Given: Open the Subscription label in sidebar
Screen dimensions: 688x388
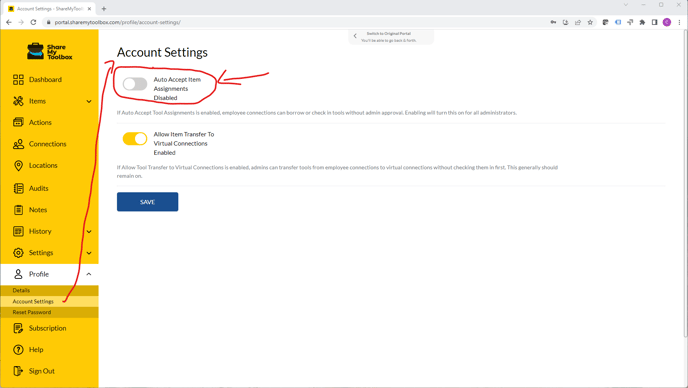Looking at the screenshot, I should [x=47, y=328].
